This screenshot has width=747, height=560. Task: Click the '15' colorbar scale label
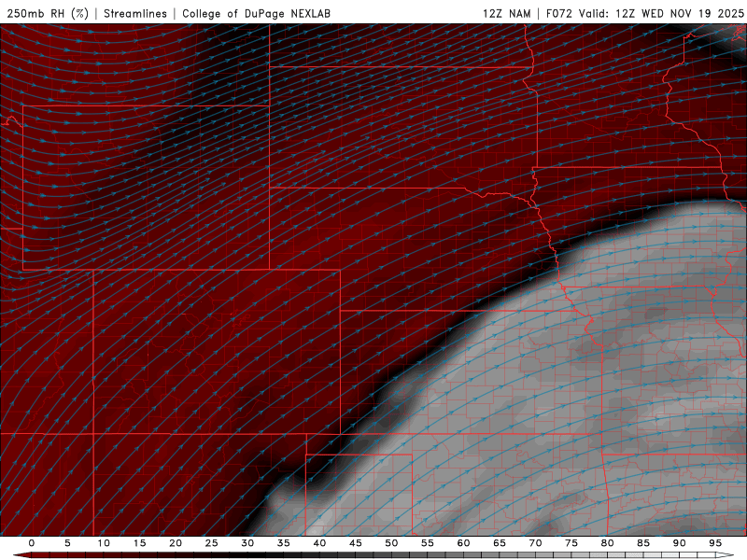(139, 543)
